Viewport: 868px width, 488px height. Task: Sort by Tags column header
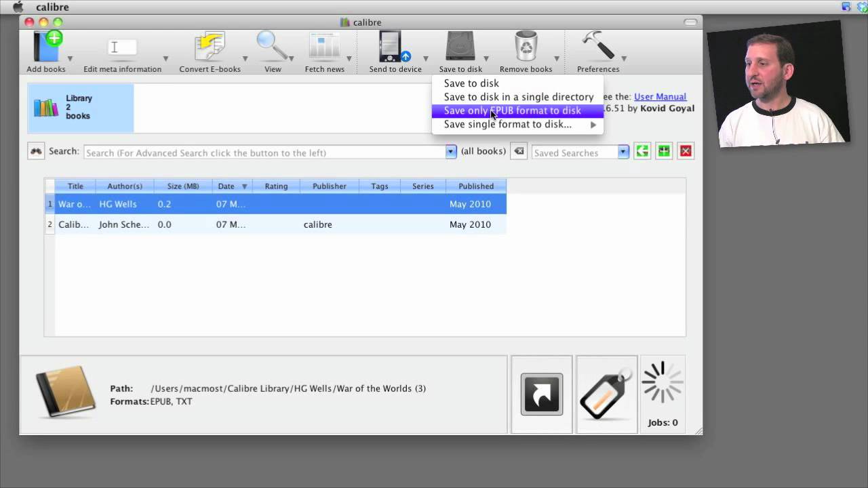coord(380,186)
